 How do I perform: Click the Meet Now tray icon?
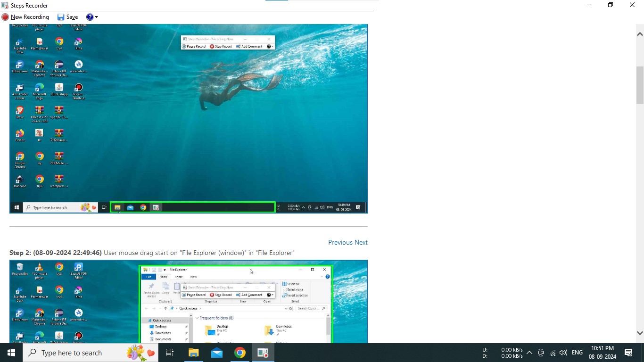click(541, 353)
